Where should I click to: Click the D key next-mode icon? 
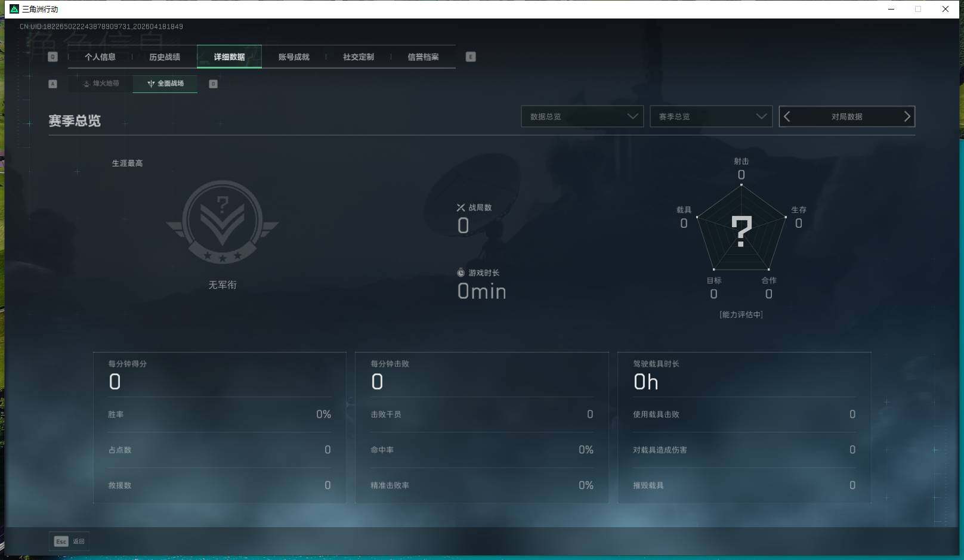tap(213, 84)
